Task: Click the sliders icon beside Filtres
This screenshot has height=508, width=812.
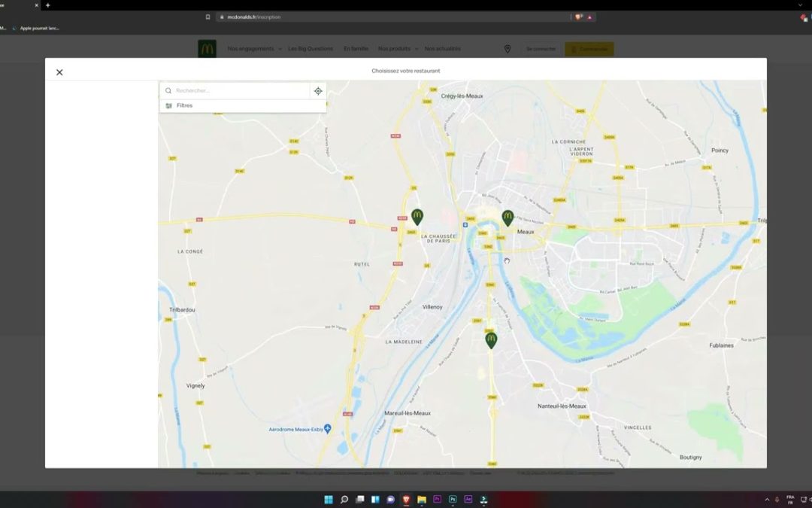Action: click(x=168, y=106)
